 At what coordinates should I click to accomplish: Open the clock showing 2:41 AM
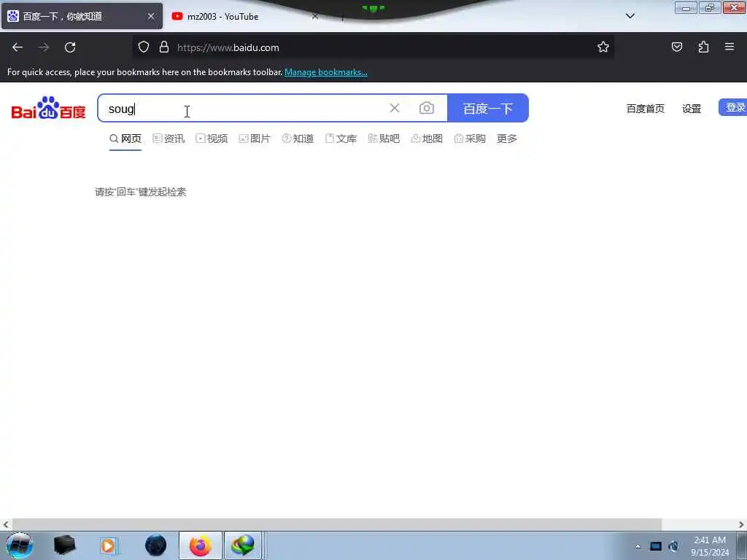(x=710, y=546)
